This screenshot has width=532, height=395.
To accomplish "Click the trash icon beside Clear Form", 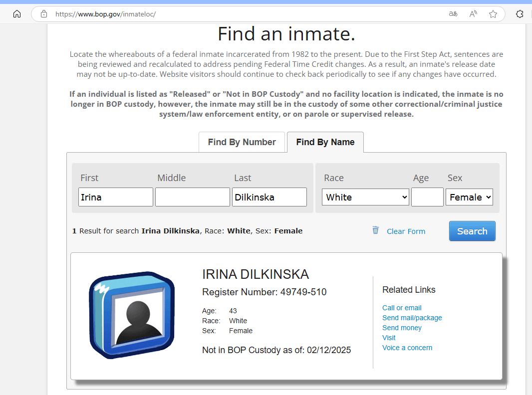I will [x=375, y=230].
